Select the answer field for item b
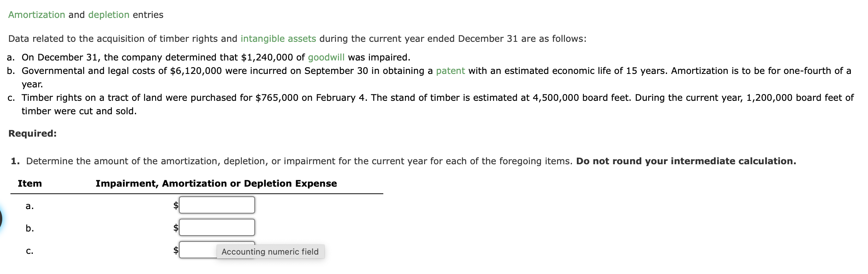 tap(217, 227)
